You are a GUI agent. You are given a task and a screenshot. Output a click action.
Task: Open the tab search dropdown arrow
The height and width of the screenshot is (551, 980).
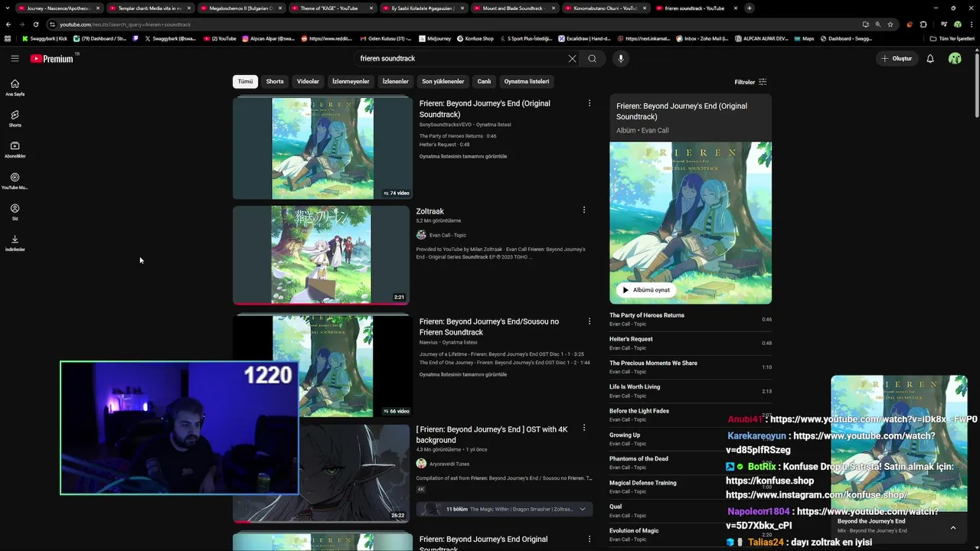coord(6,8)
